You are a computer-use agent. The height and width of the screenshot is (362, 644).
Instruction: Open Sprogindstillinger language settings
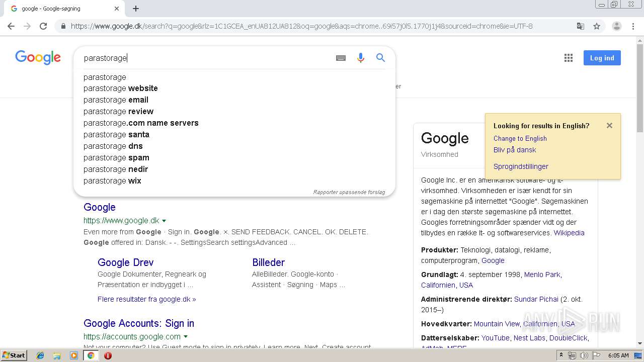point(521,166)
